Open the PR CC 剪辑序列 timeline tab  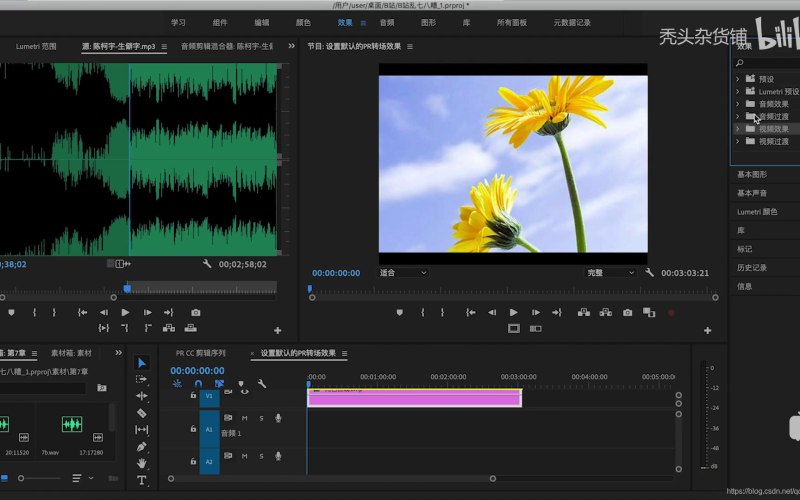click(201, 353)
